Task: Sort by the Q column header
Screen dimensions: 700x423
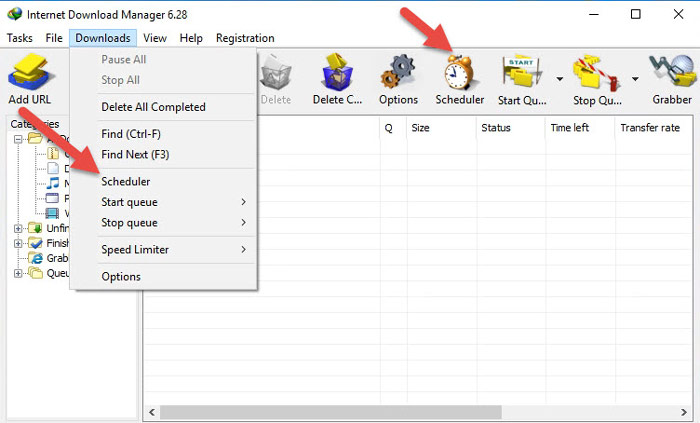Action: [393, 128]
